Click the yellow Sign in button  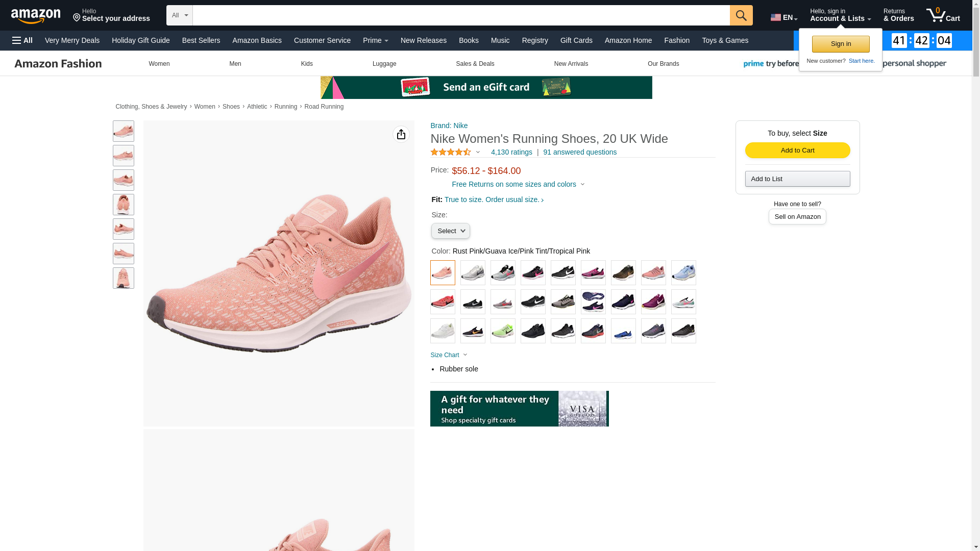pyautogui.click(x=840, y=44)
